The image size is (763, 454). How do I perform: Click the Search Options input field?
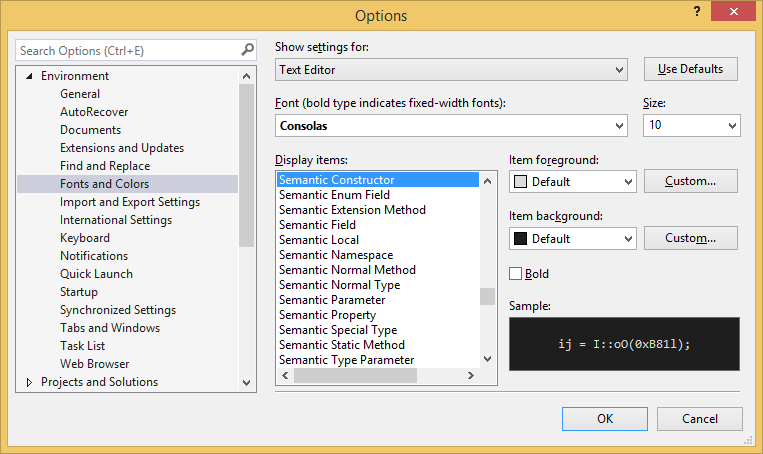tap(125, 50)
